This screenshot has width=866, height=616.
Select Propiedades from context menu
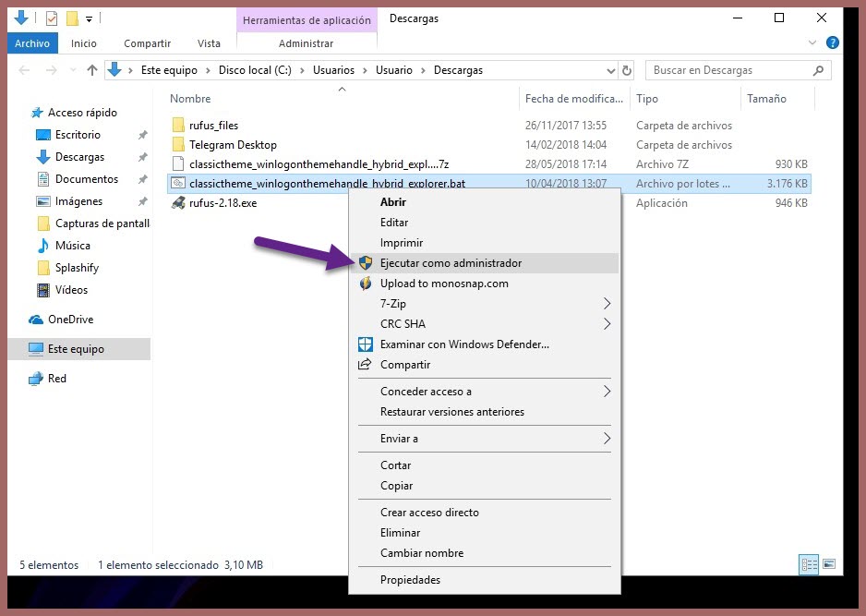coord(410,580)
